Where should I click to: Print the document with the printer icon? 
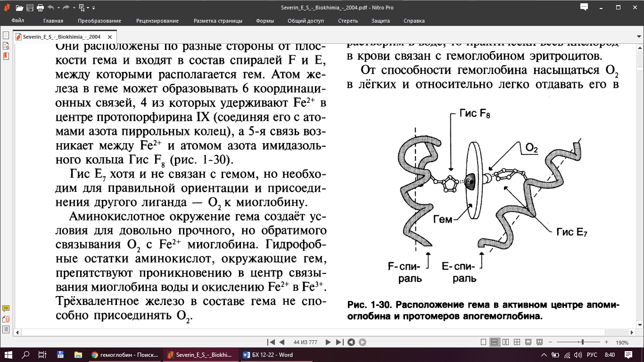(x=40, y=8)
